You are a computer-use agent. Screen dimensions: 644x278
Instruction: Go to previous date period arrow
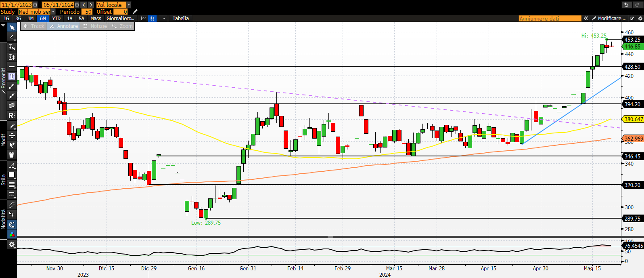pyautogui.click(x=84, y=5)
